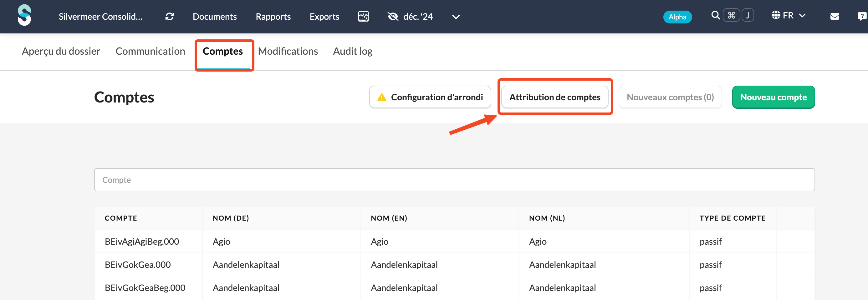Create a Nouveau compte
Screen dimensions: 868x300
point(773,97)
